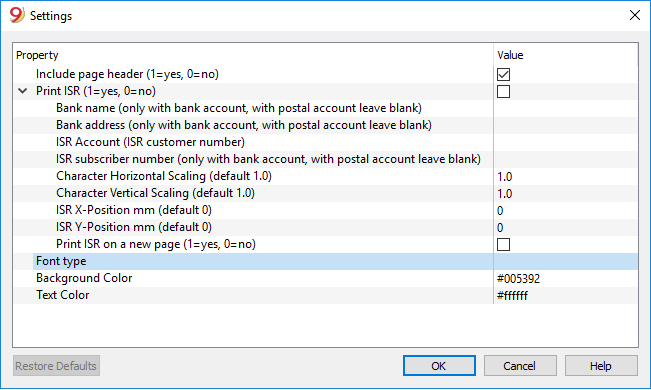Select the Print ISR on a new page label
This screenshot has height=390, width=651.
(156, 244)
